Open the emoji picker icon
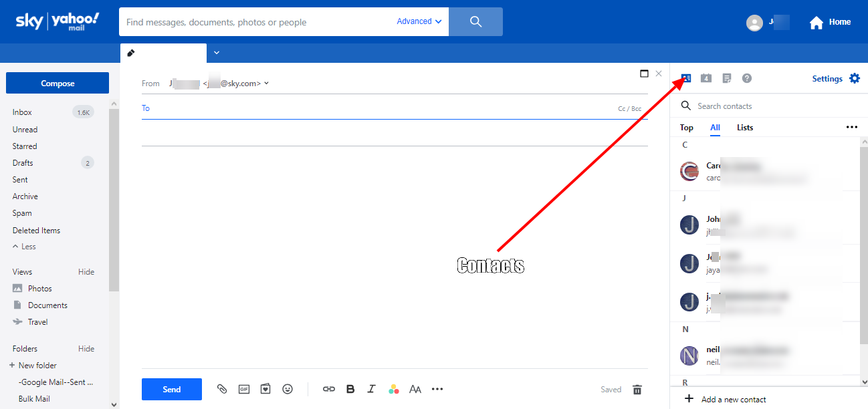 click(287, 389)
